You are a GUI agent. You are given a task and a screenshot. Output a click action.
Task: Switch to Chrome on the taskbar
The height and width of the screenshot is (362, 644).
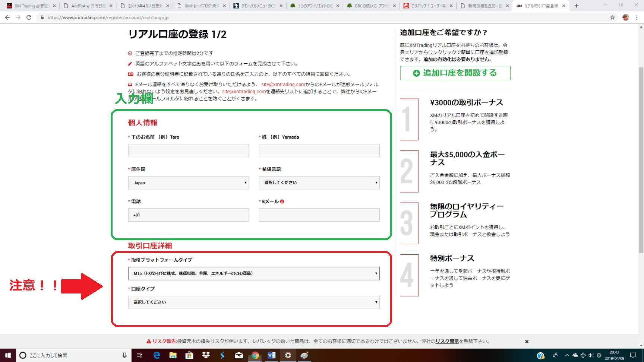[255, 355]
